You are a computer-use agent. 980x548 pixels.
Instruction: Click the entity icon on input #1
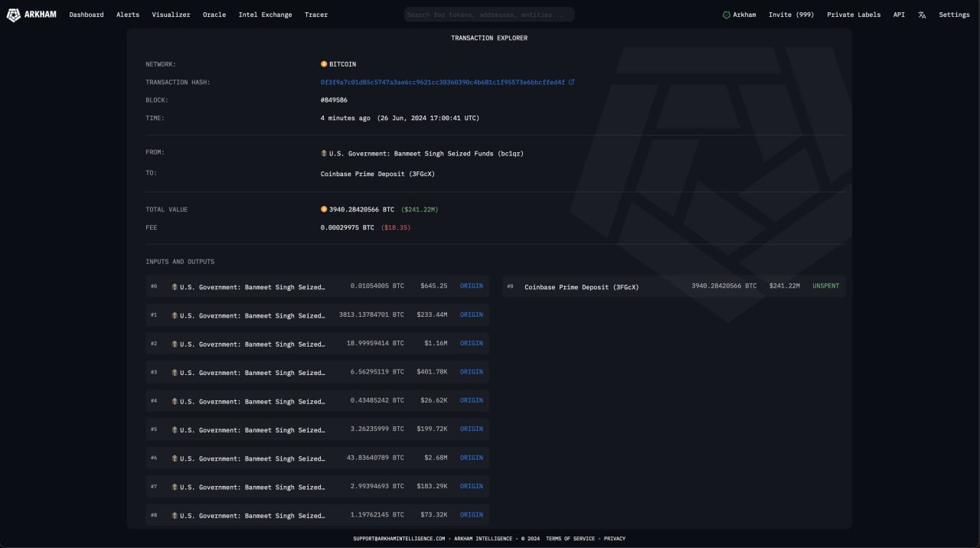click(175, 315)
